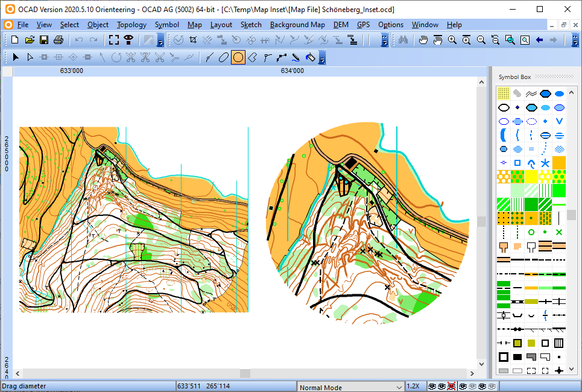Click the map scroll left arrow

(x=17, y=373)
